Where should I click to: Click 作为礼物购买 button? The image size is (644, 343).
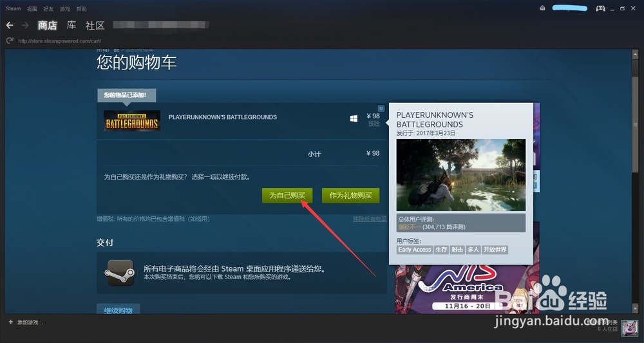351,196
